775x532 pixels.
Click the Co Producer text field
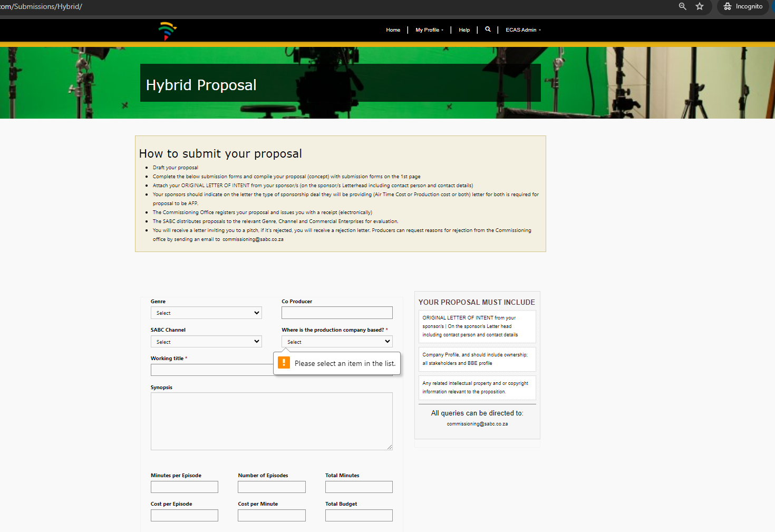click(x=337, y=313)
